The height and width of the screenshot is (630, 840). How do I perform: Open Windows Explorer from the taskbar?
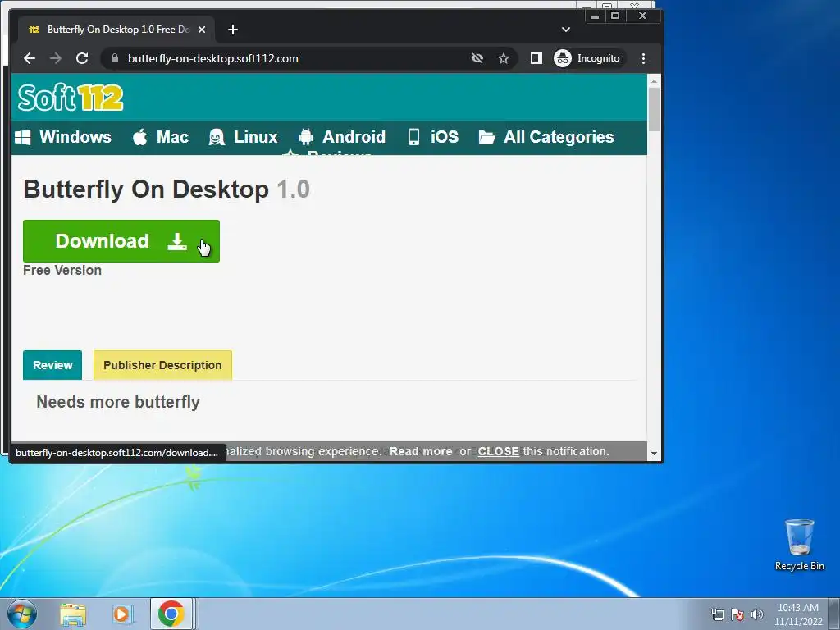coord(73,614)
